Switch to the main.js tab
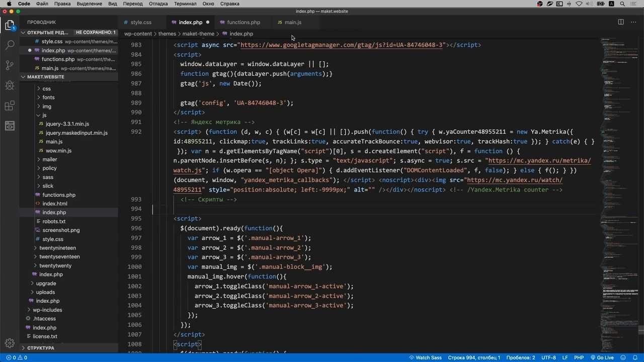The height and width of the screenshot is (362, 644). [293, 22]
